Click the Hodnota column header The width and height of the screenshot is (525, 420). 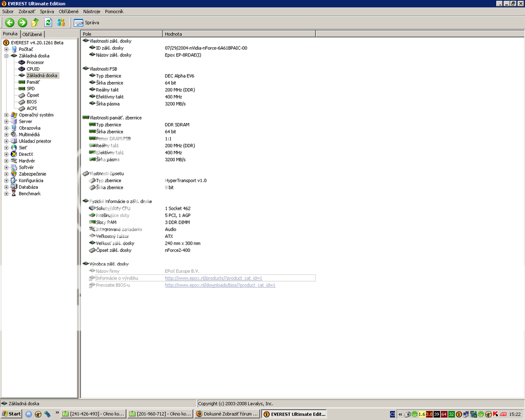(239, 34)
